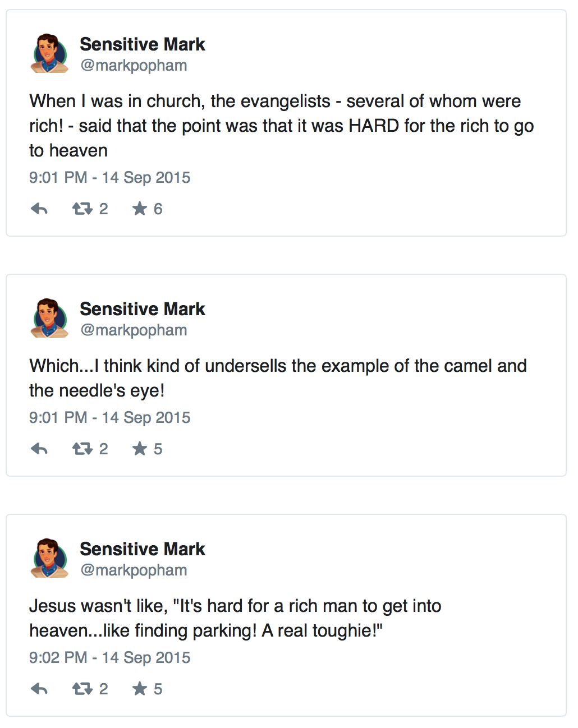Open the 9:02 PM timestamp link
The width and height of the screenshot is (578, 728).
coord(110,658)
